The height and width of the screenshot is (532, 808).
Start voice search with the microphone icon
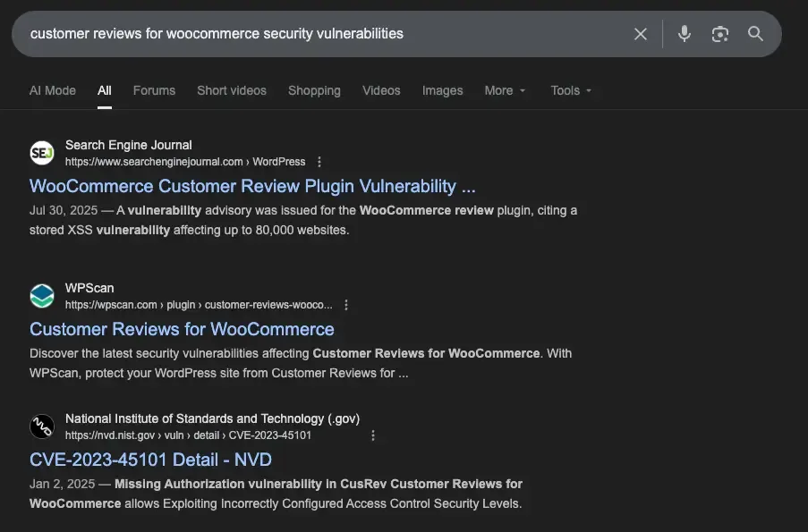685,34
